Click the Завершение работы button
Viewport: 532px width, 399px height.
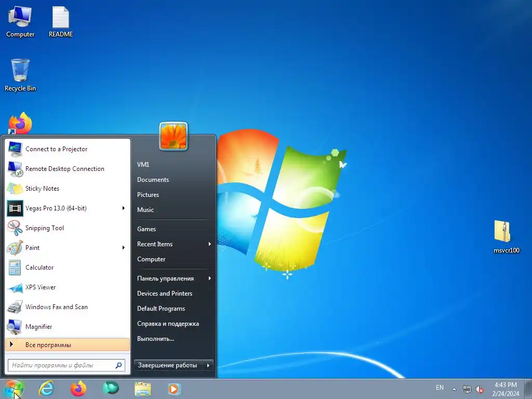tap(168, 365)
